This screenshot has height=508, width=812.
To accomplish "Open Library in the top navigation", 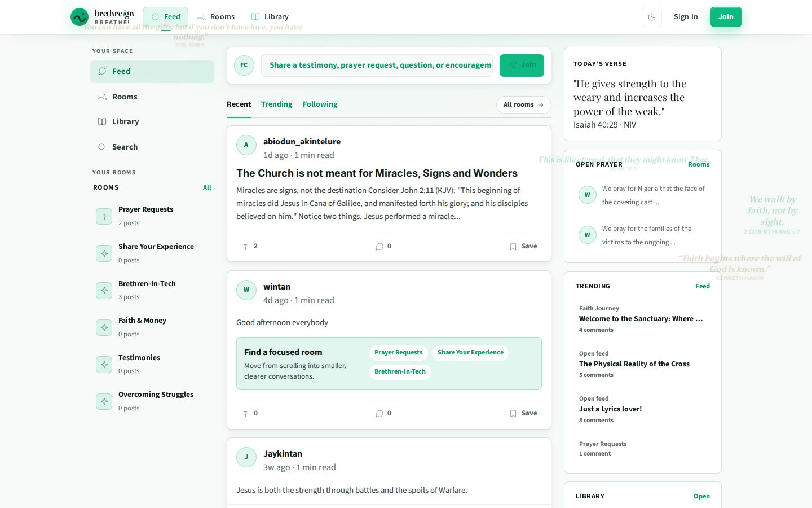I will 270,17.
